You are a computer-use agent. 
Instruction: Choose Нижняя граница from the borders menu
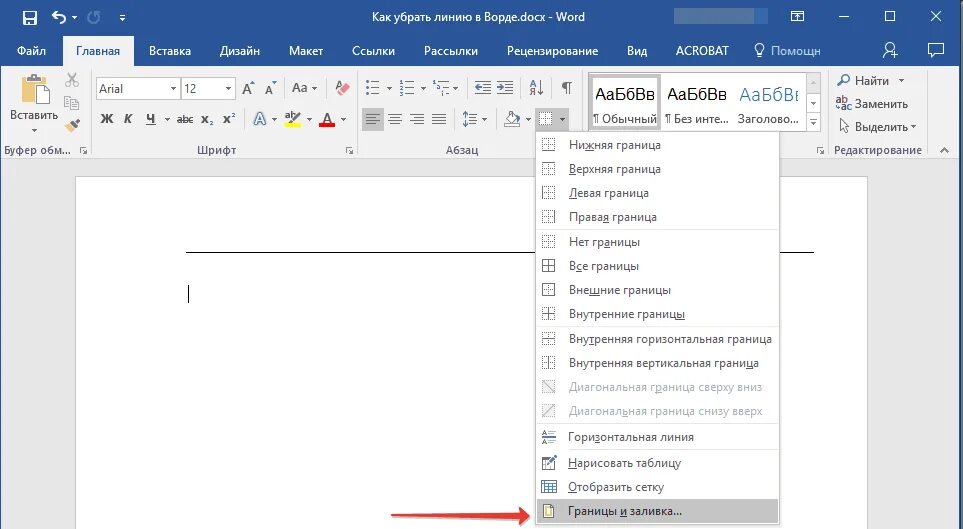click(x=657, y=145)
